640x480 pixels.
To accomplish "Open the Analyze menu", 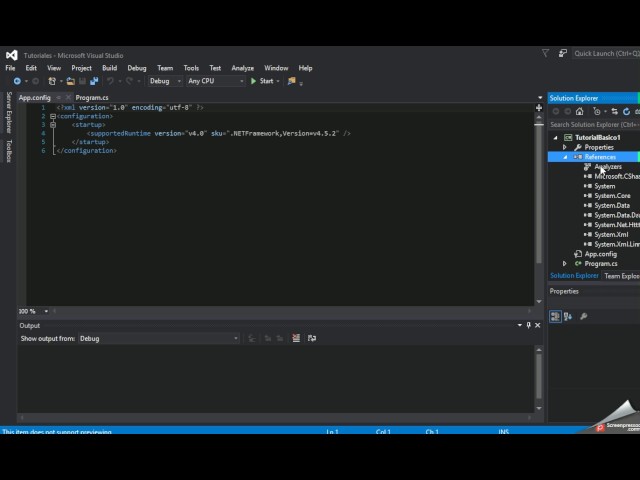I will click(x=242, y=68).
